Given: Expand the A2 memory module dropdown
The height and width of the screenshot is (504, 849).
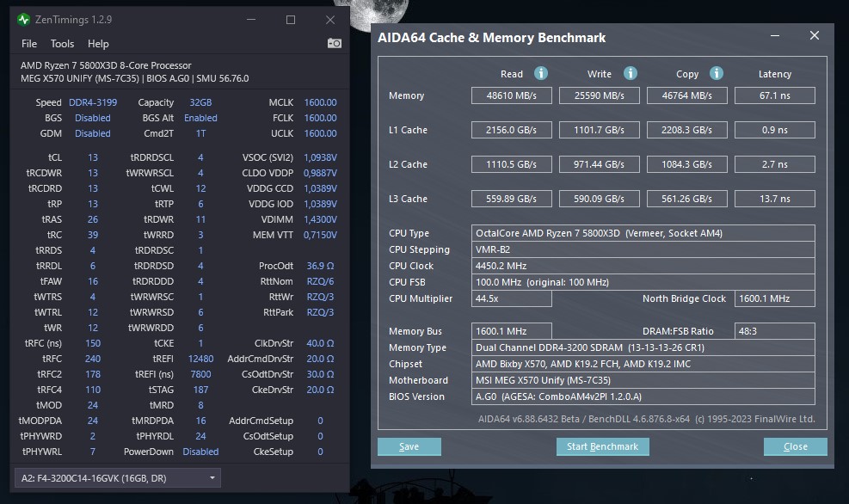Looking at the screenshot, I should click(118, 478).
